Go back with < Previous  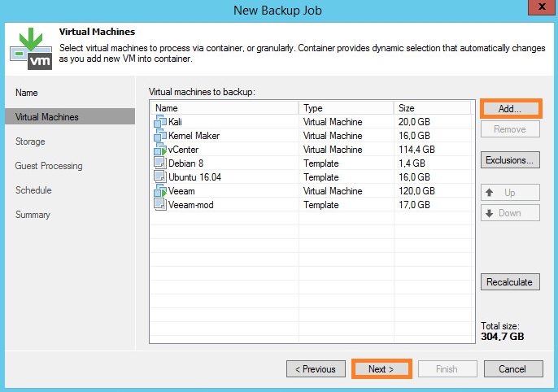(316, 369)
